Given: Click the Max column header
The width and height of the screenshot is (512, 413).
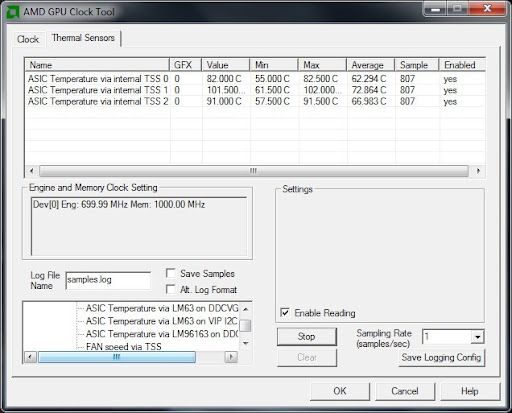Looking at the screenshot, I should click(x=322, y=65).
